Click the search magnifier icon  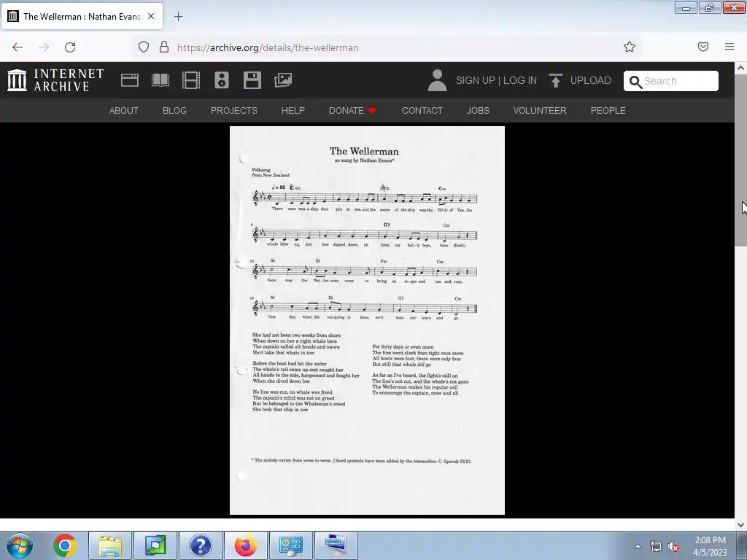pyautogui.click(x=635, y=82)
